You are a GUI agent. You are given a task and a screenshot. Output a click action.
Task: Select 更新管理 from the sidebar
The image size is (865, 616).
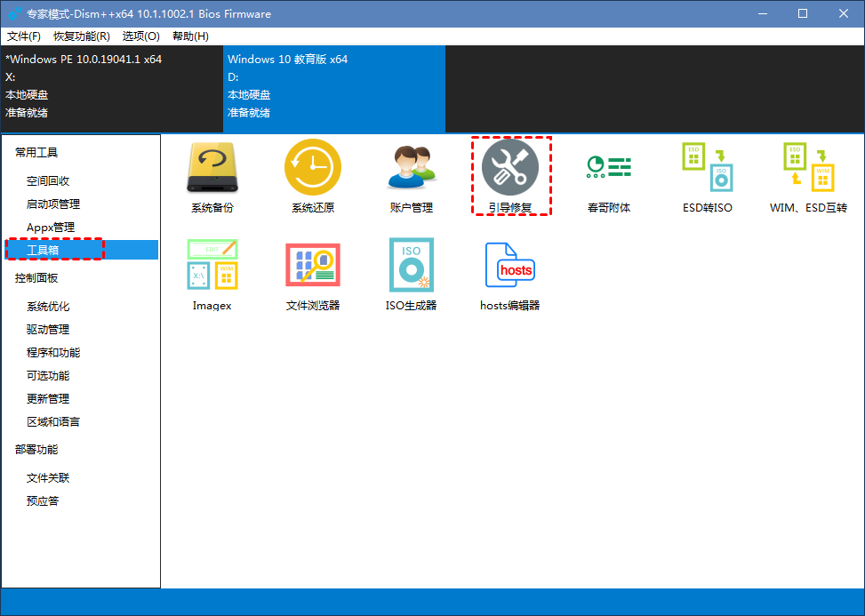pos(52,398)
